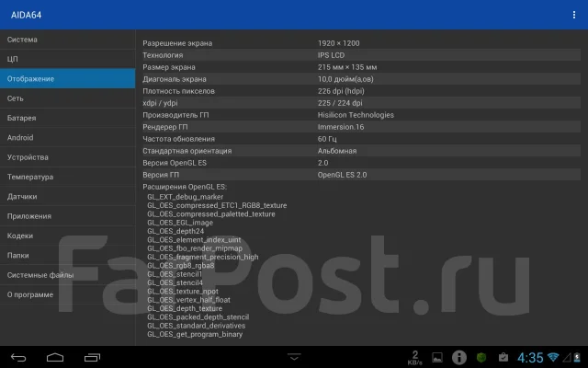Open the picture screenshot notification icon

point(437,358)
